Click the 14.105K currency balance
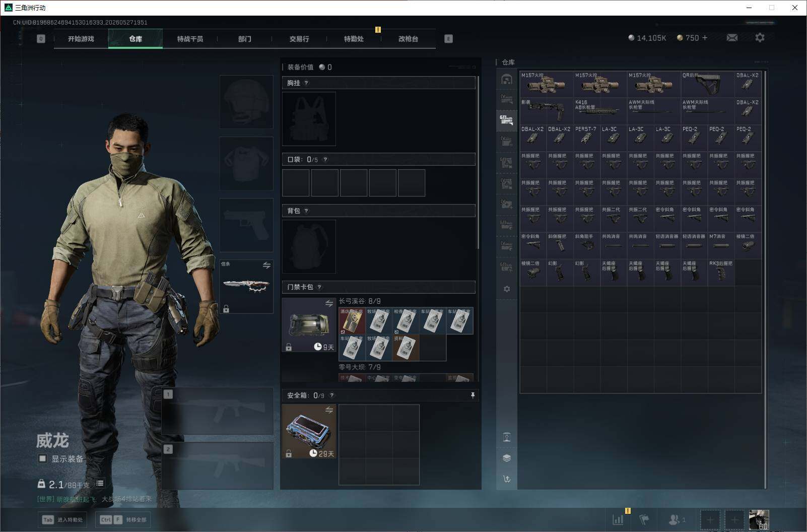Image resolution: width=807 pixels, height=532 pixels. pos(647,38)
